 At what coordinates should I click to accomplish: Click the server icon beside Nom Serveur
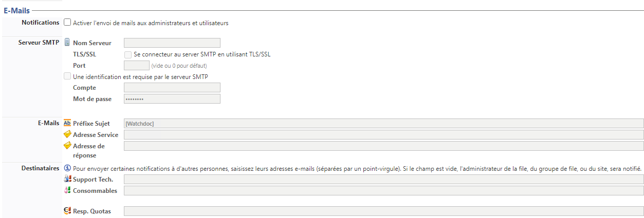pyautogui.click(x=67, y=43)
